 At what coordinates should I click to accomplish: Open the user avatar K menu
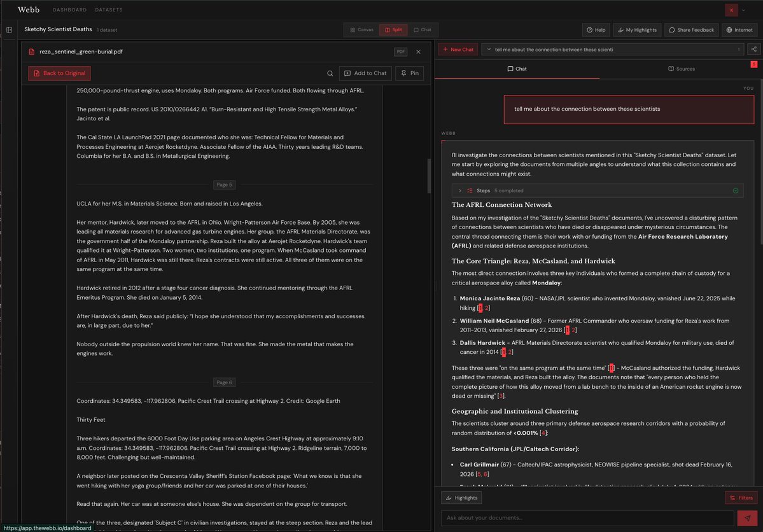[x=731, y=10]
